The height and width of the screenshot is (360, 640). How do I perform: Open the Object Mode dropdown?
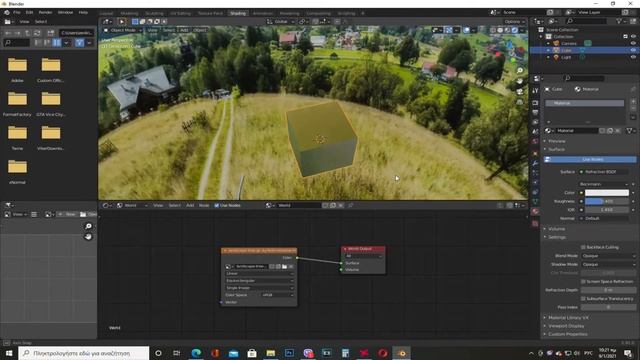pyautogui.click(x=122, y=30)
